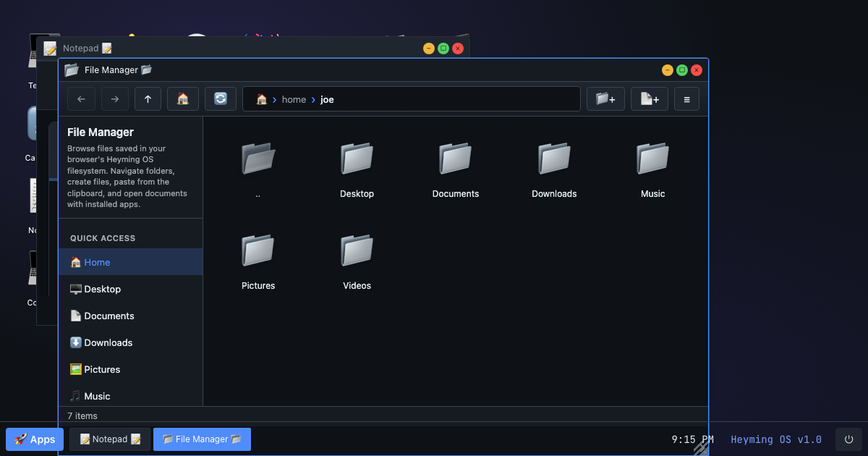Image resolution: width=868 pixels, height=456 pixels.
Task: Click the File Manager sidebar heading
Action: (101, 132)
